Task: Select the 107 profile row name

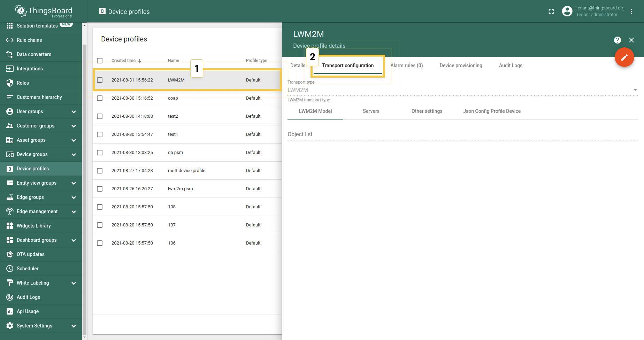Action: click(172, 225)
